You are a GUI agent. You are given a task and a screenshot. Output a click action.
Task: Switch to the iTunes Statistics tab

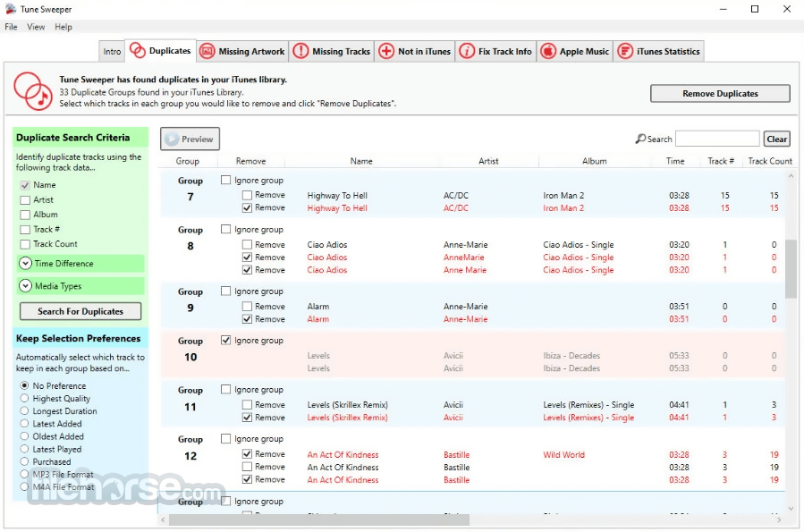click(x=659, y=51)
